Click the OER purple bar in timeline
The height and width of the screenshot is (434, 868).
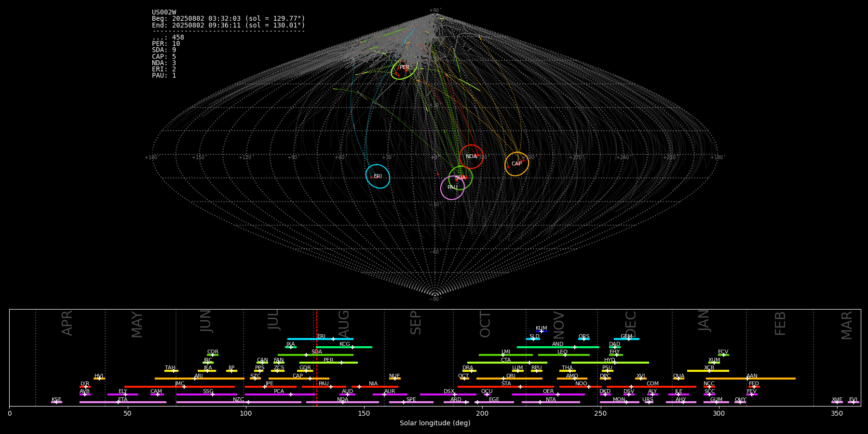click(x=548, y=394)
